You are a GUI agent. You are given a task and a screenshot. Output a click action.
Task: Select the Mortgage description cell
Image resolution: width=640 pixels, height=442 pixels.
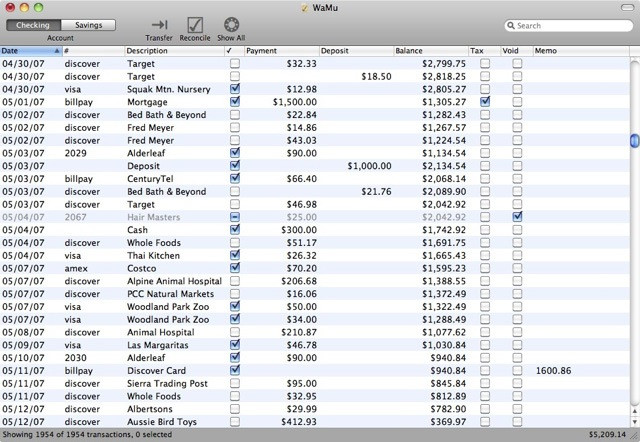click(x=147, y=102)
